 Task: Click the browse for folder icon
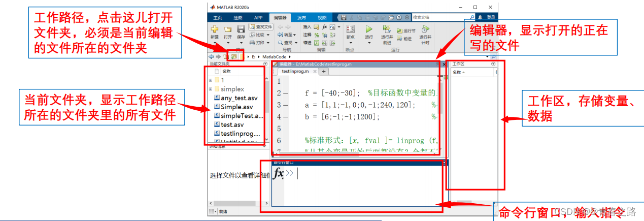[234, 57]
